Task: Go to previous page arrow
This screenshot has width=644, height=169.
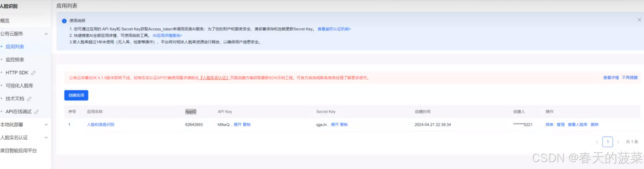Action: pyautogui.click(x=597, y=142)
